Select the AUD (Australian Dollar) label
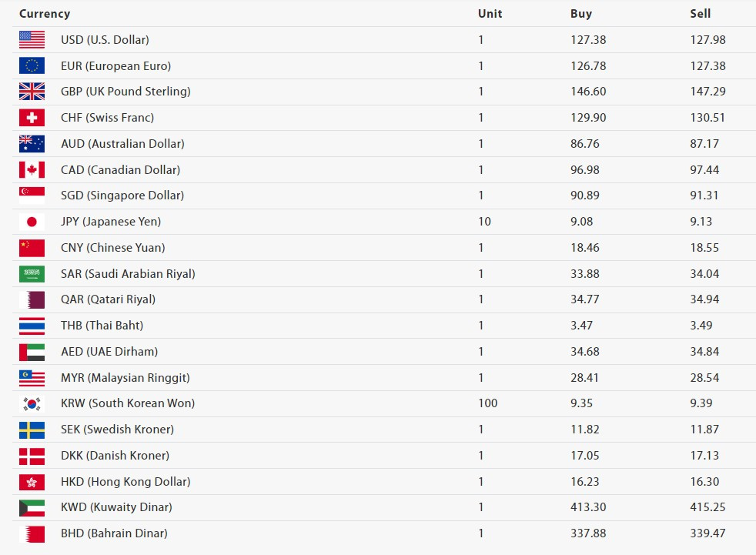 [x=122, y=144]
